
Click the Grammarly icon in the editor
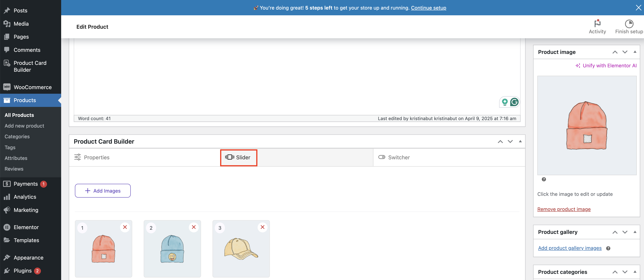point(514,102)
